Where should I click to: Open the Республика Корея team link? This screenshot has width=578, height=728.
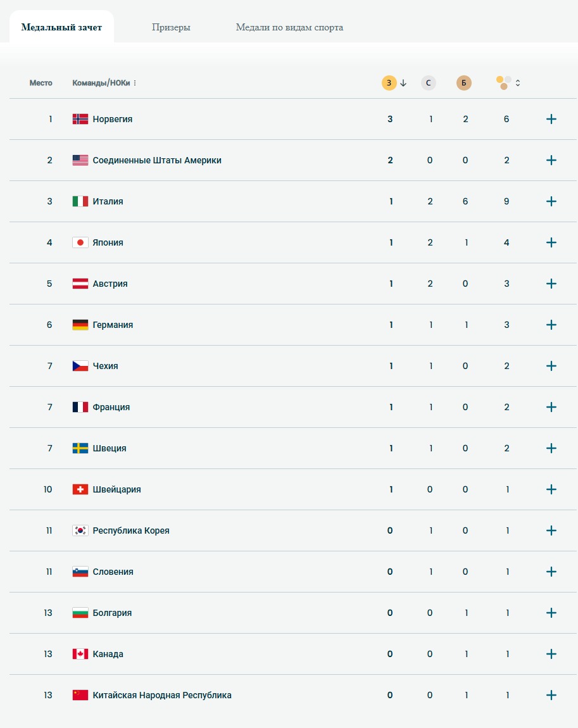click(x=131, y=530)
